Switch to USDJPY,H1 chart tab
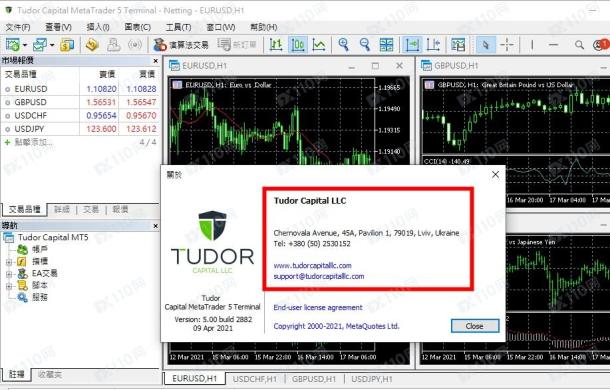The height and width of the screenshot is (390, 610). [372, 379]
